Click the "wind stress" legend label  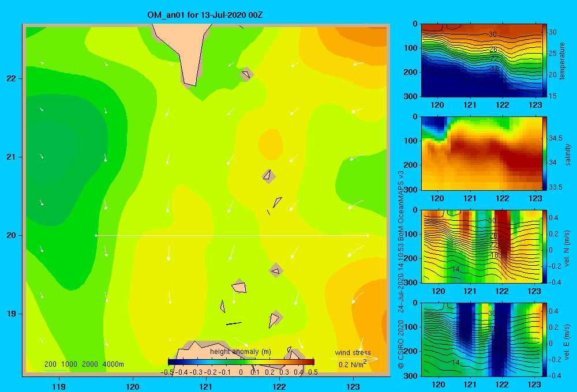click(353, 353)
